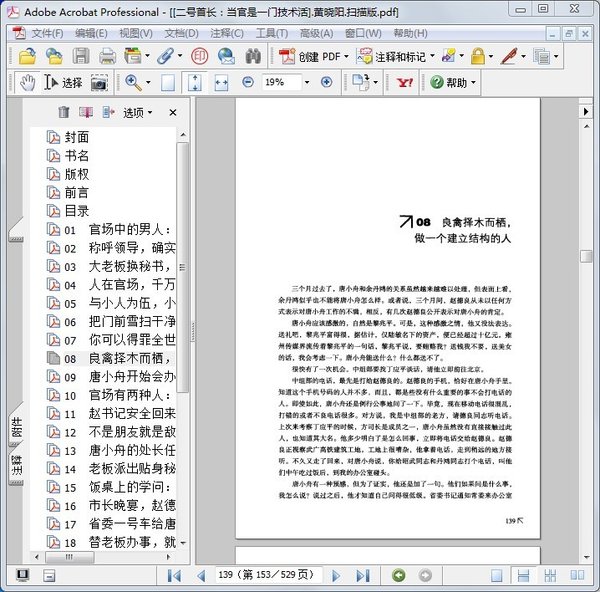600x592 pixels.
Task: Click the open web page icon
Action: 54,57
